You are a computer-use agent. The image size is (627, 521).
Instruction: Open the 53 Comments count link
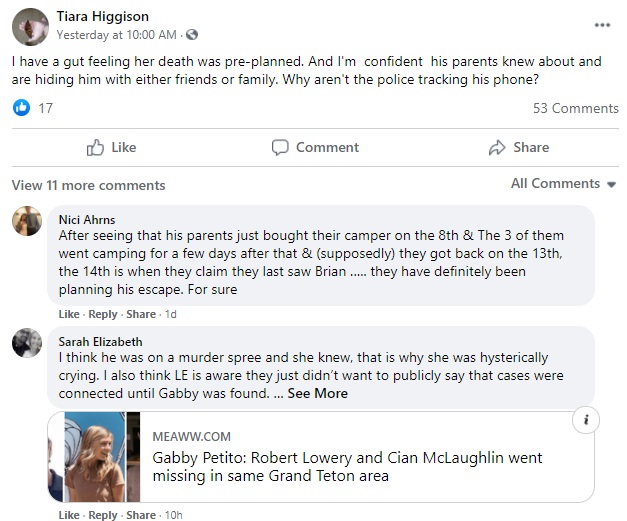pos(575,108)
